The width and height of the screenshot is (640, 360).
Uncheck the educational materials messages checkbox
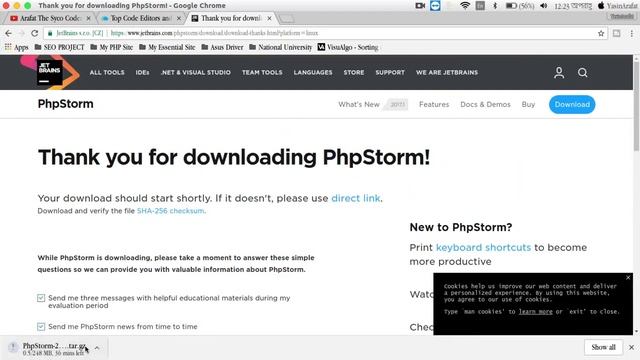pos(41,298)
